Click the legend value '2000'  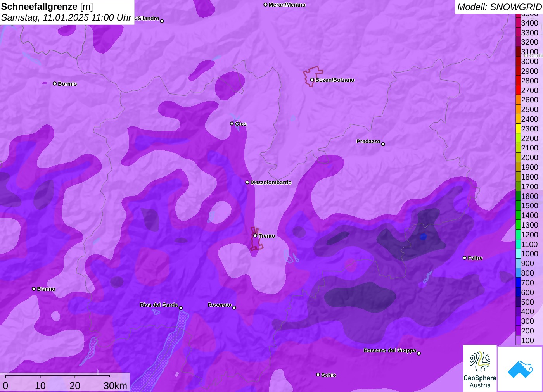[x=530, y=157]
